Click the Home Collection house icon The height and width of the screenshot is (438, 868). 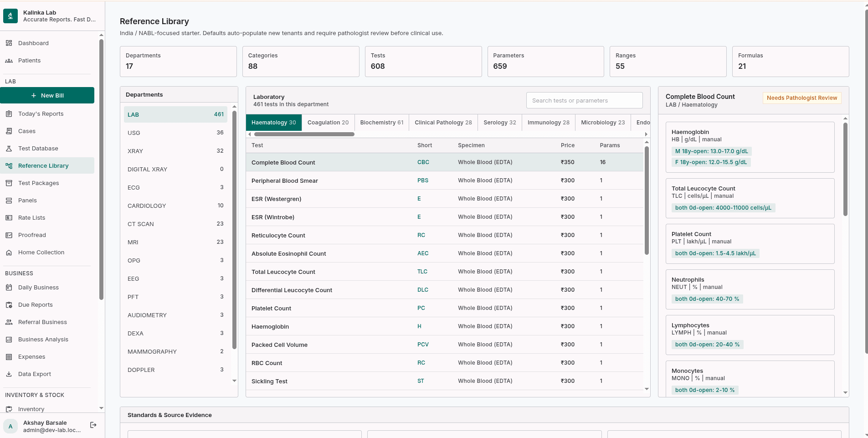click(x=9, y=252)
